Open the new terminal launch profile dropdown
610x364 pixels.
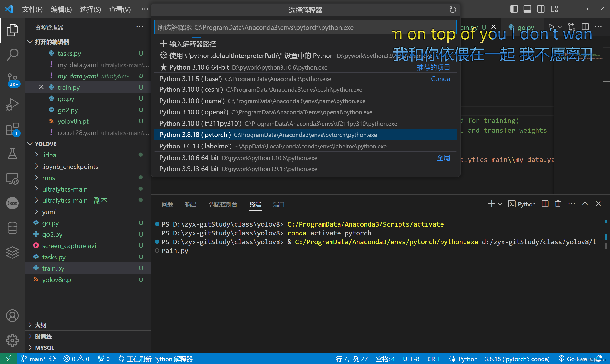tap(500, 204)
